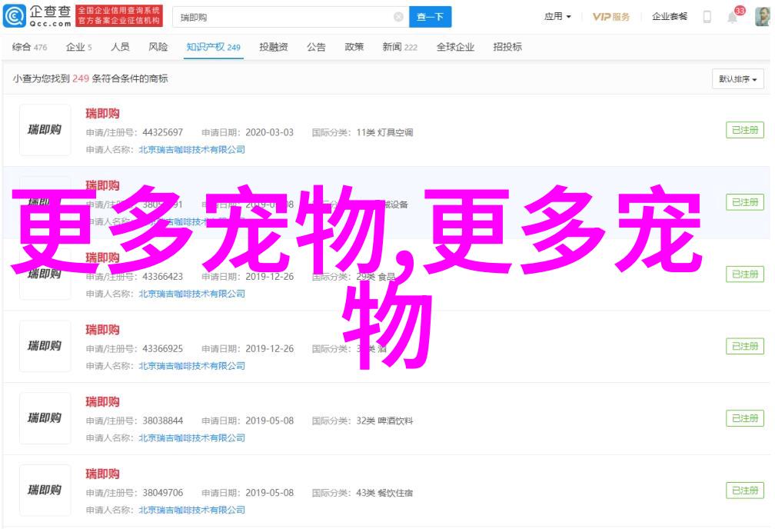Switch to the 人员 tab
This screenshot has height=532, width=775.
pos(120,47)
